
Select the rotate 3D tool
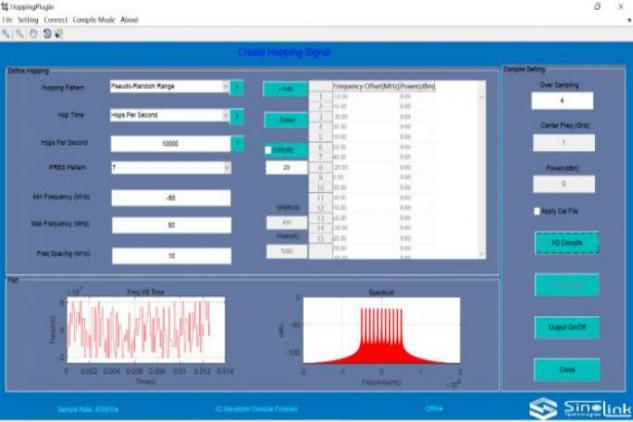[x=47, y=34]
